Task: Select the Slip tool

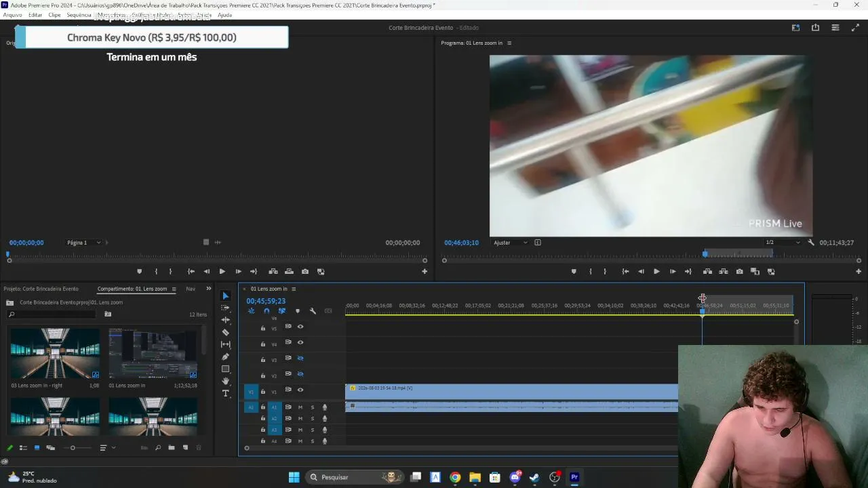Action: [226, 344]
